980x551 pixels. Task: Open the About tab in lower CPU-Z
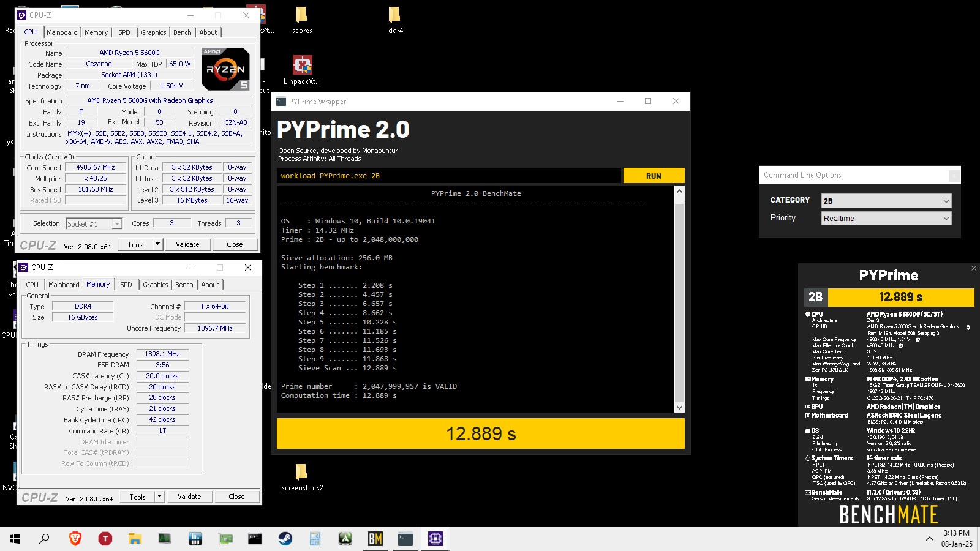[x=210, y=285]
